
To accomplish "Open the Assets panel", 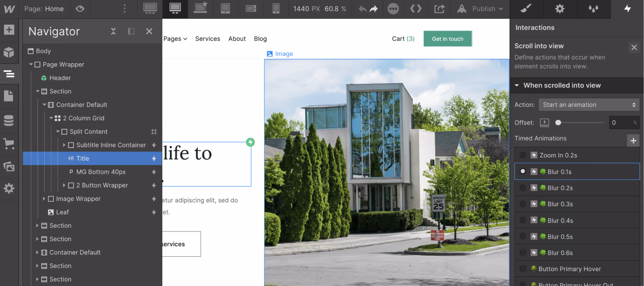I will coord(9,165).
